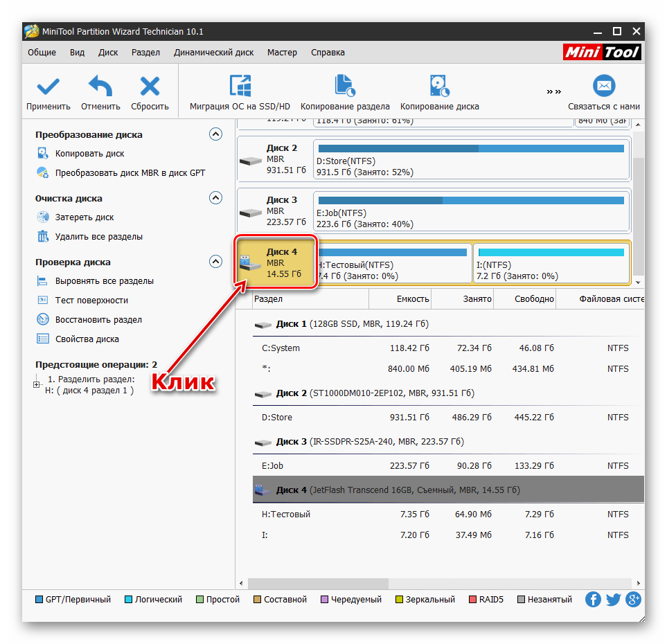Collapse the Disk Conversion section

click(216, 134)
